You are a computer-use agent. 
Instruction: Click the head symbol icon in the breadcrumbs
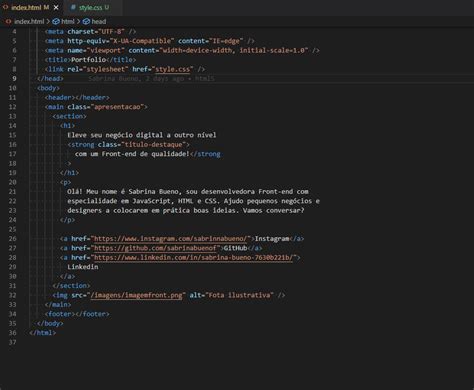coord(86,21)
